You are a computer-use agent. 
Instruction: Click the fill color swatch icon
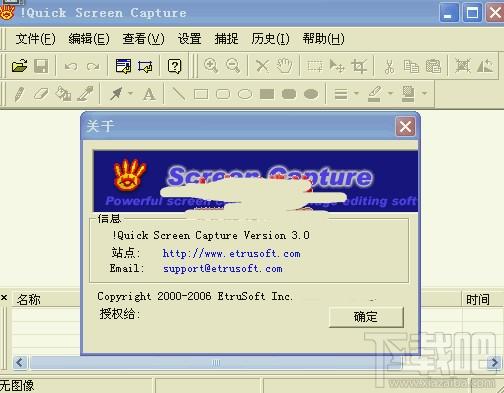pyautogui.click(x=408, y=94)
